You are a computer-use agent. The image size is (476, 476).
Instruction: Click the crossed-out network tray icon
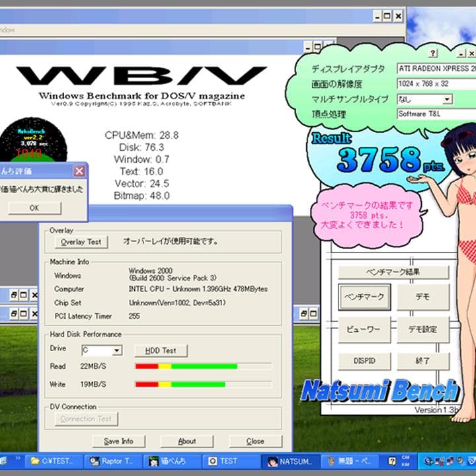(439, 461)
